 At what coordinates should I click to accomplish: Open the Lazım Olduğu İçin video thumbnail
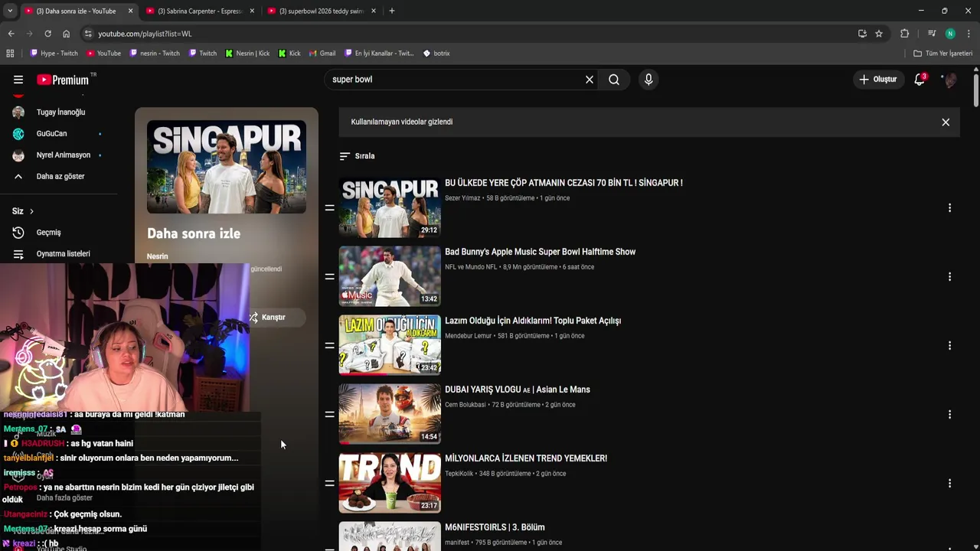(390, 345)
